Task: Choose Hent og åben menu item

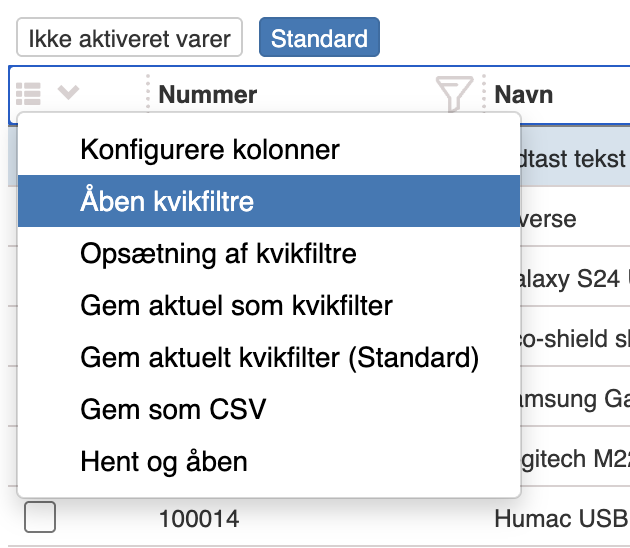Action: pyautogui.click(x=163, y=461)
